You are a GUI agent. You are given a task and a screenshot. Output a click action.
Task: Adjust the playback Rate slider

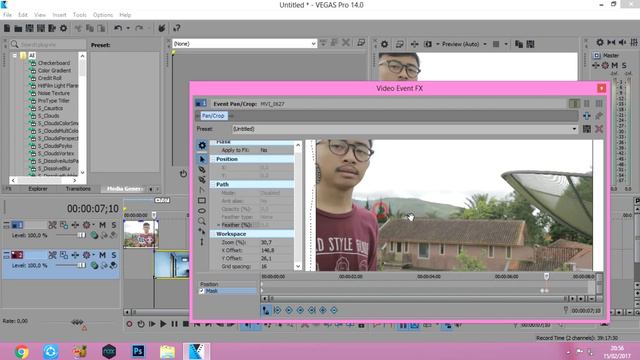(x=77, y=322)
